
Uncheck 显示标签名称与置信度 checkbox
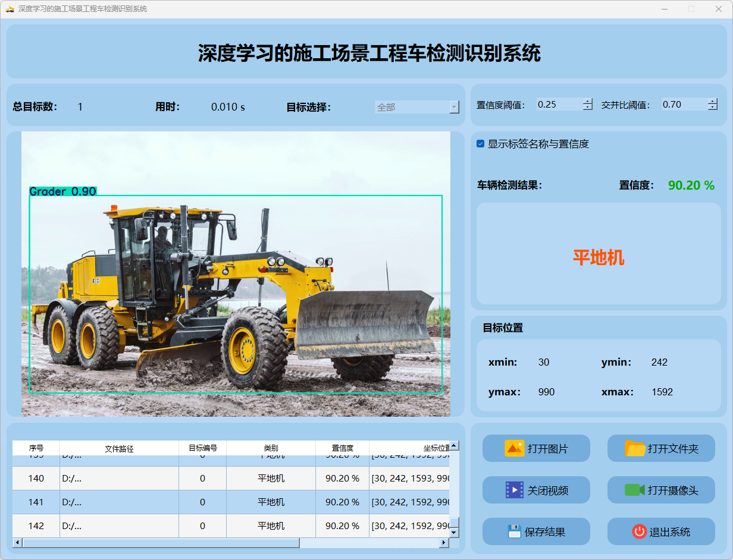481,144
